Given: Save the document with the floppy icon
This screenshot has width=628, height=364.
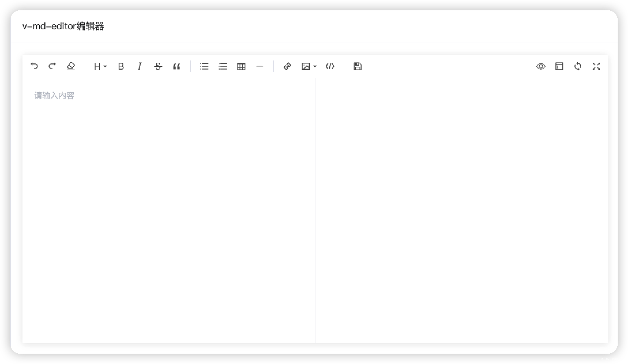Looking at the screenshot, I should click(x=358, y=66).
